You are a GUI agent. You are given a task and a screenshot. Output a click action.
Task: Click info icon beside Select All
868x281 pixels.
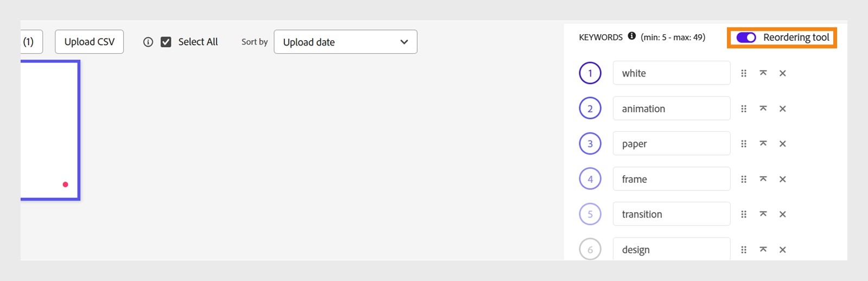click(148, 42)
